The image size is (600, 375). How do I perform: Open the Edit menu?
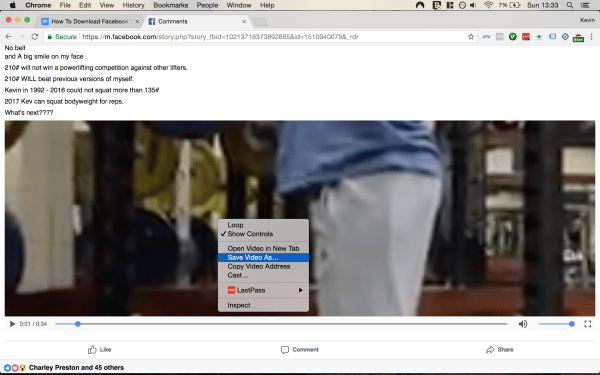[x=85, y=5]
